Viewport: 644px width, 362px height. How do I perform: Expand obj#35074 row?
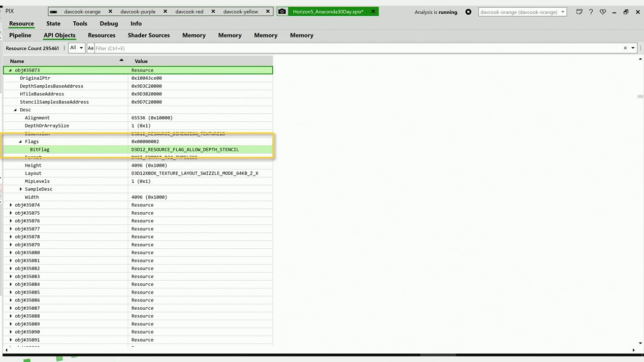pyautogui.click(x=11, y=205)
